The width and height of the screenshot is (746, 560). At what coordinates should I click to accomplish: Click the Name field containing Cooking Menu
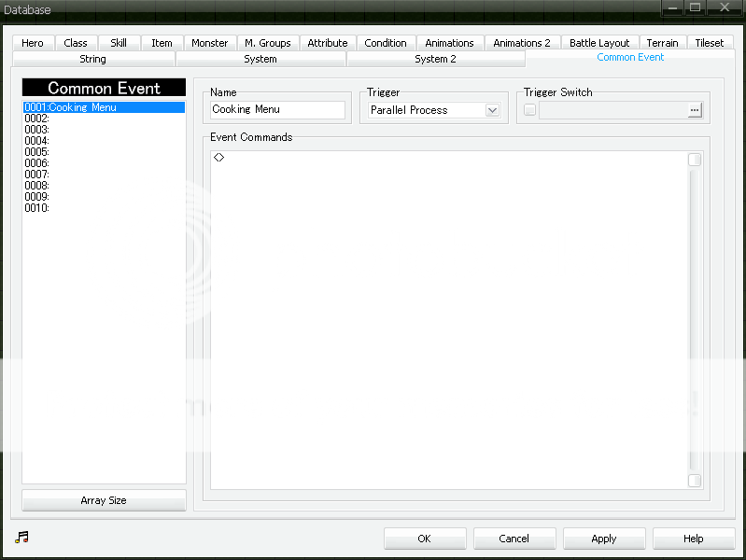coord(277,110)
